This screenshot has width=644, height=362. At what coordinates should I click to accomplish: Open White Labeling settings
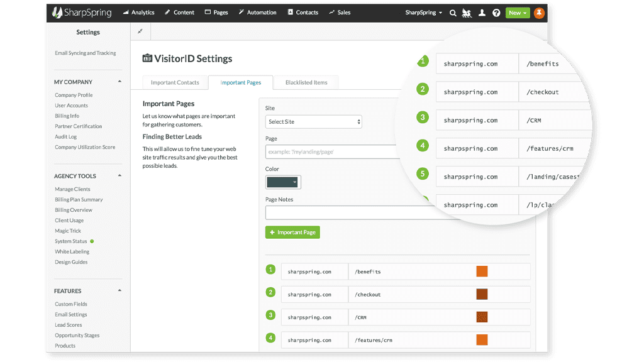(72, 251)
